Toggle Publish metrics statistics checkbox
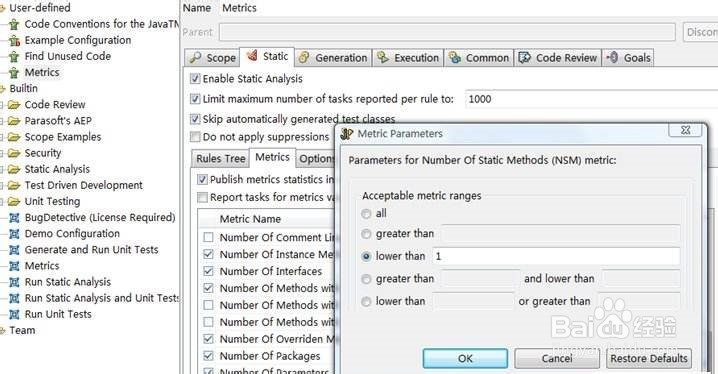Viewport: 718px width, 374px height. point(202,179)
